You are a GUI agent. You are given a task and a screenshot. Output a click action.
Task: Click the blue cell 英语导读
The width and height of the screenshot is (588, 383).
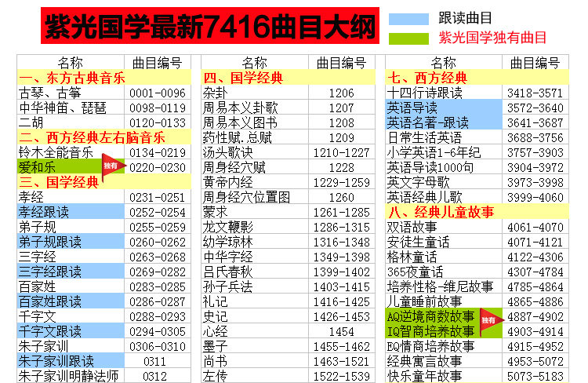tap(444, 108)
